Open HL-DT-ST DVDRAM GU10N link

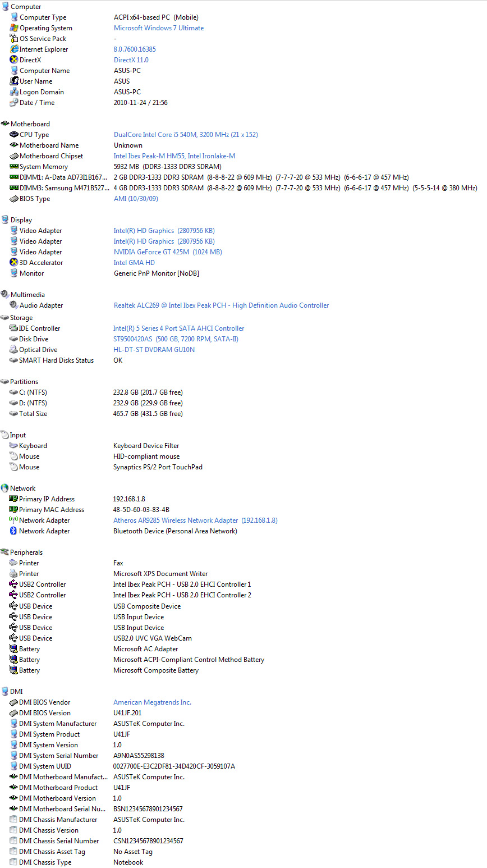(x=154, y=350)
